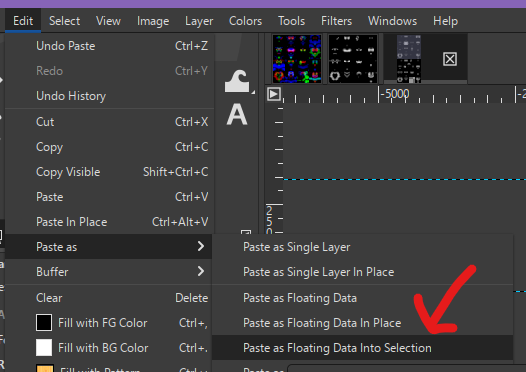Open the Layer menu
This screenshot has height=372, width=526.
(x=199, y=21)
